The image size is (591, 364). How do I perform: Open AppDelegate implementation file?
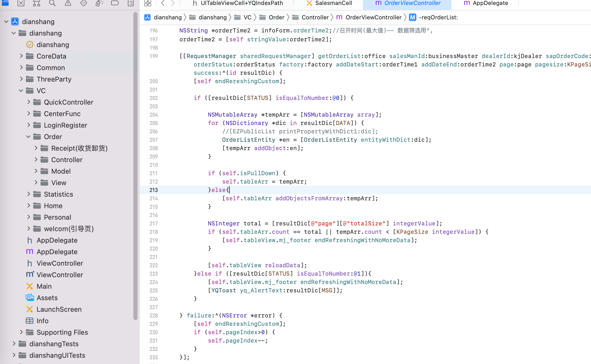tap(52, 252)
